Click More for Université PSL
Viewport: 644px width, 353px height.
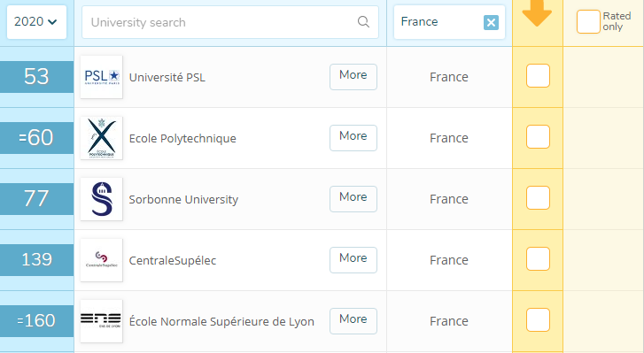click(353, 77)
